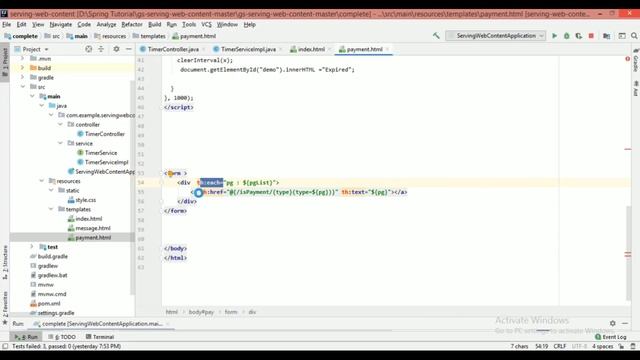Click the line 54:19 position indicator
Screen dimensions: 640x360
coord(542,346)
